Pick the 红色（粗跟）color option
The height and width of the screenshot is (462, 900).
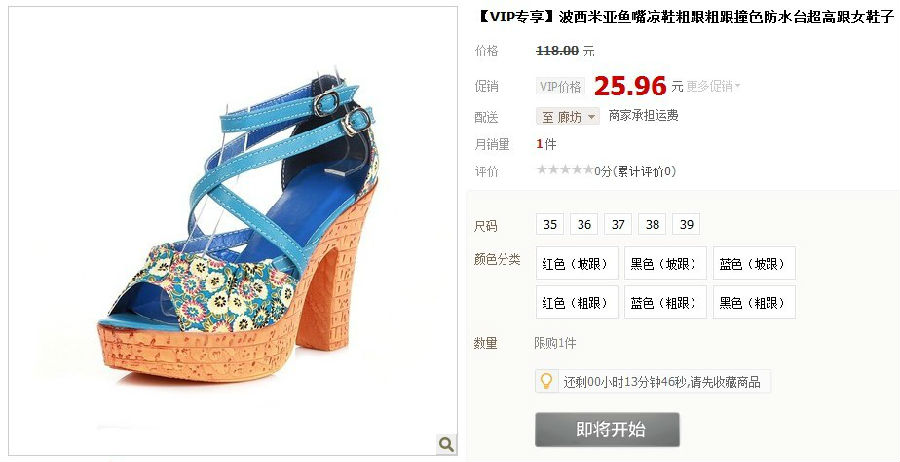577,302
